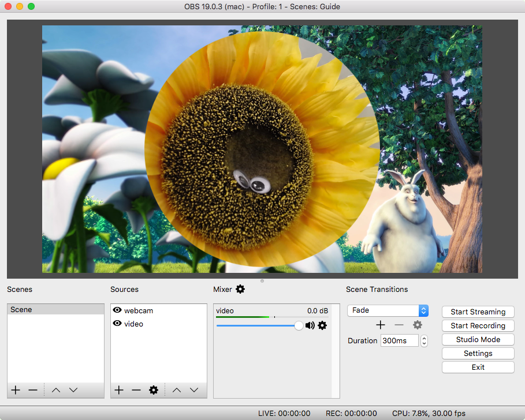This screenshot has width=525, height=420.
Task: Open video audio channel gear settings
Action: [x=322, y=325]
